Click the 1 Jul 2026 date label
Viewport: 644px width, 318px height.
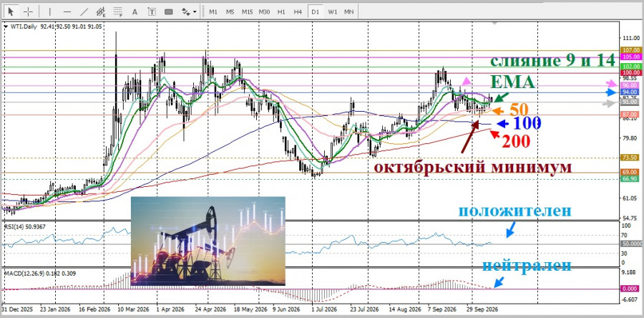(324, 309)
